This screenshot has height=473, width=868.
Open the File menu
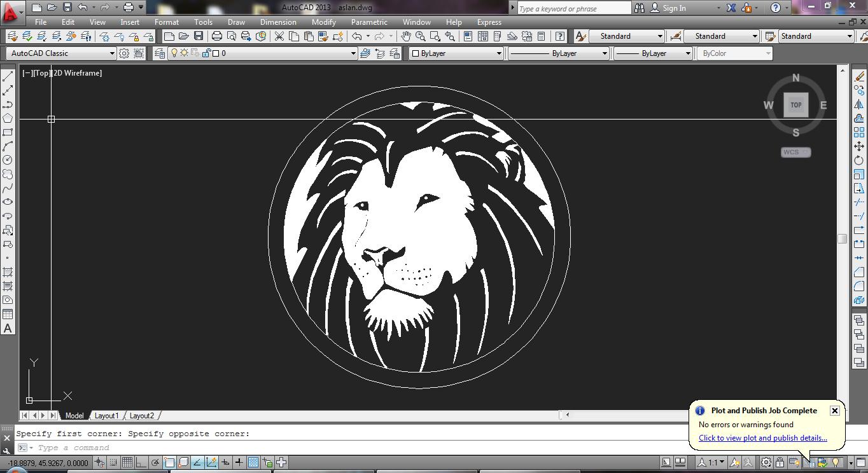coord(41,22)
